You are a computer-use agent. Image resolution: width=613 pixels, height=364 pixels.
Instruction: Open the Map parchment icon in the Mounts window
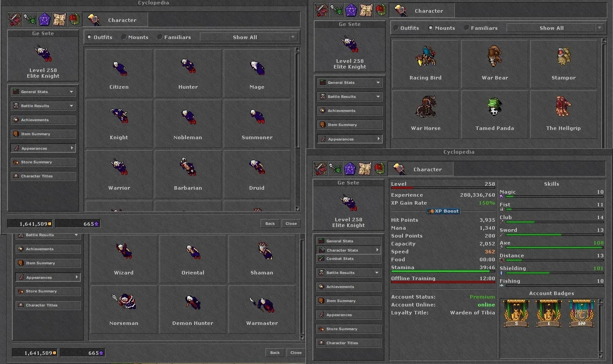(366, 10)
